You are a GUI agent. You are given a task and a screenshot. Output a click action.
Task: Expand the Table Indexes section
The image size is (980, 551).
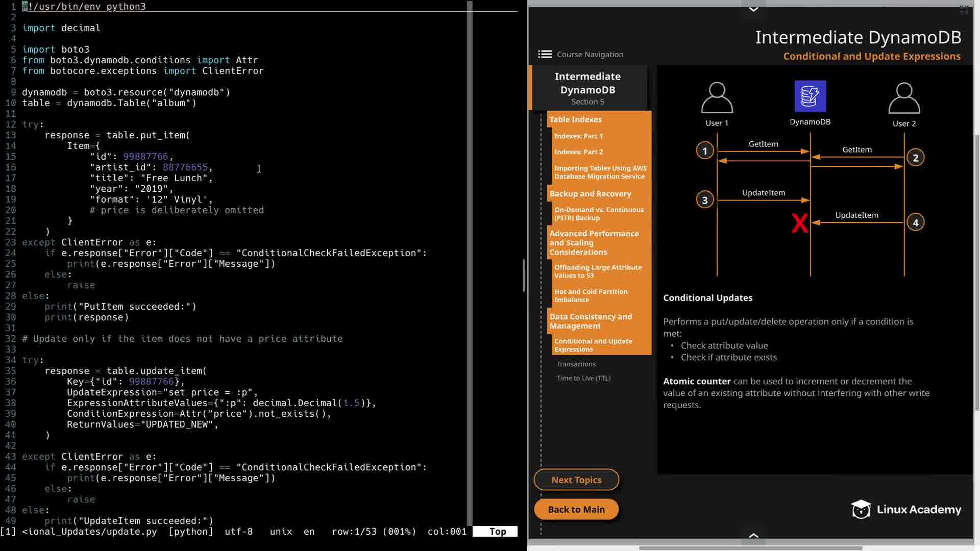click(x=575, y=119)
